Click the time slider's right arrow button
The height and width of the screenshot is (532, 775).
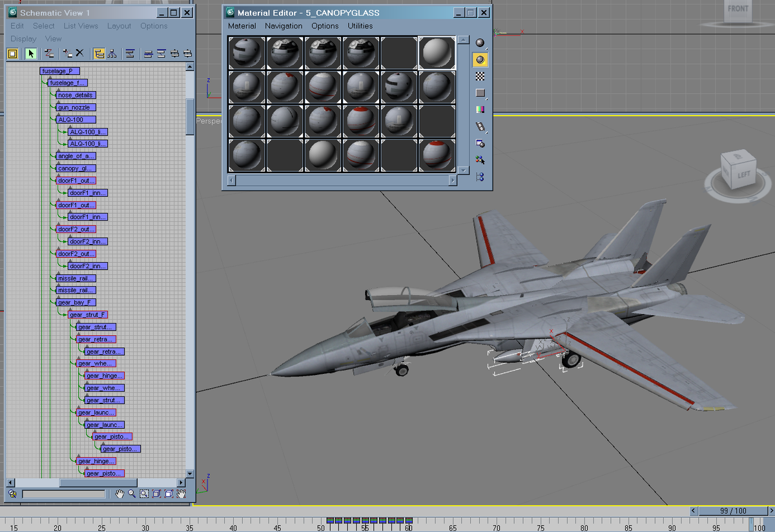click(x=770, y=511)
